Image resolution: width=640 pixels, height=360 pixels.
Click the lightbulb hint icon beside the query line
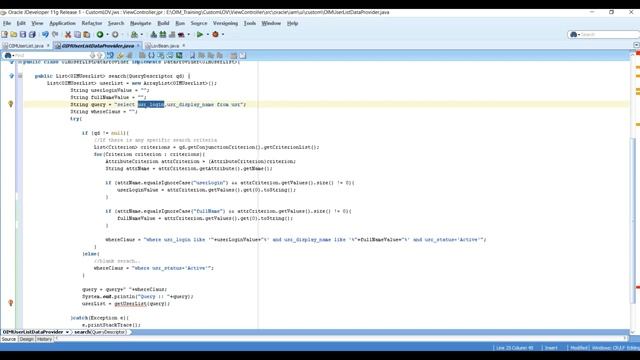click(x=11, y=104)
